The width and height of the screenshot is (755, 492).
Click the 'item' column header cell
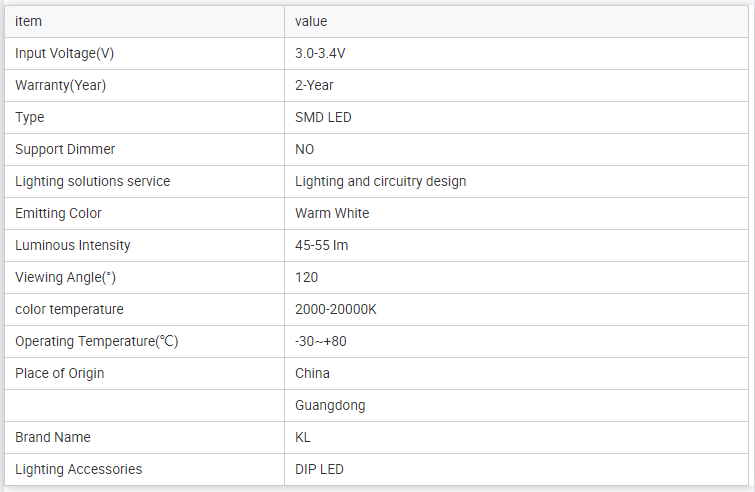pos(29,21)
